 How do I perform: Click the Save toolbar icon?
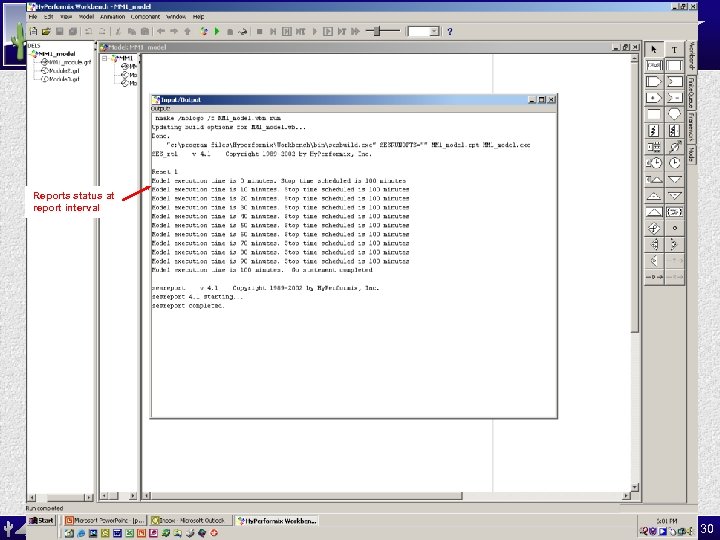click(59, 31)
